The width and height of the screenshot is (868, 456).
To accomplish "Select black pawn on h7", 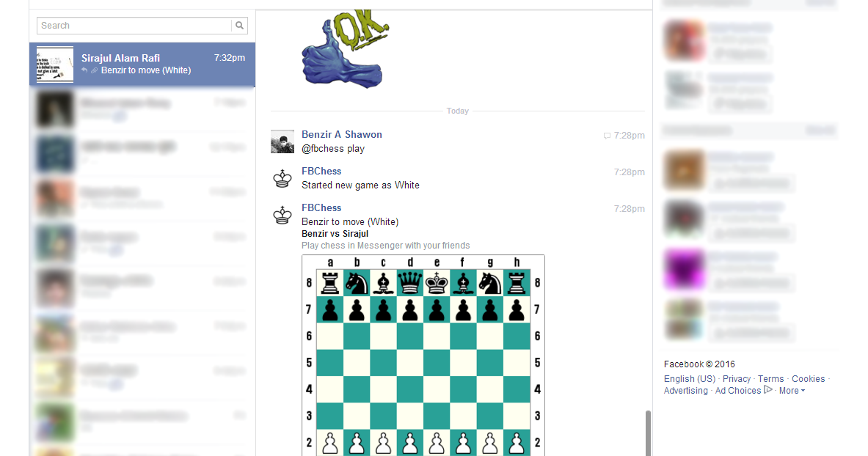I will [516, 309].
